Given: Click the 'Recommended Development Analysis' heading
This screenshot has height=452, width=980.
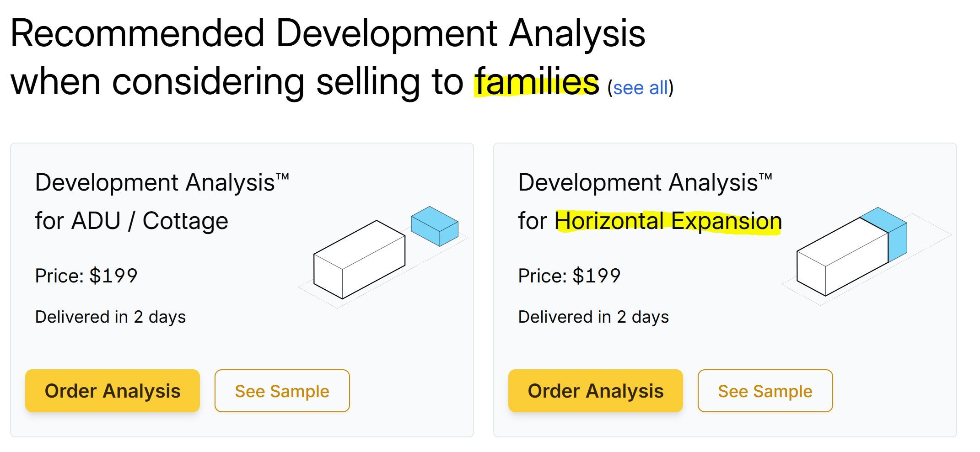Looking at the screenshot, I should point(328,34).
